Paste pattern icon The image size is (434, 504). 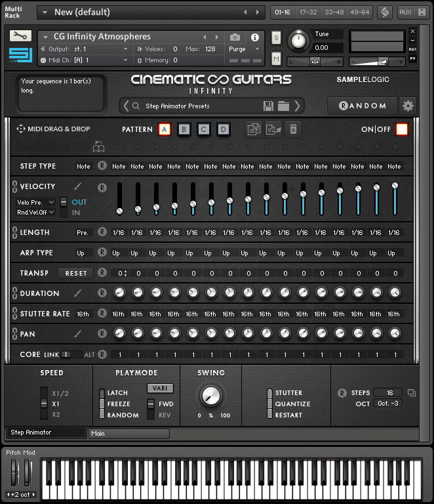[273, 129]
